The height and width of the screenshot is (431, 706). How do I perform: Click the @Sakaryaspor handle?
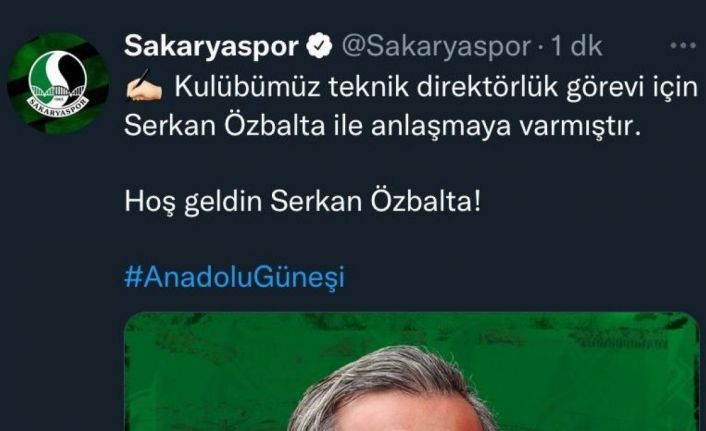pyautogui.click(x=436, y=46)
